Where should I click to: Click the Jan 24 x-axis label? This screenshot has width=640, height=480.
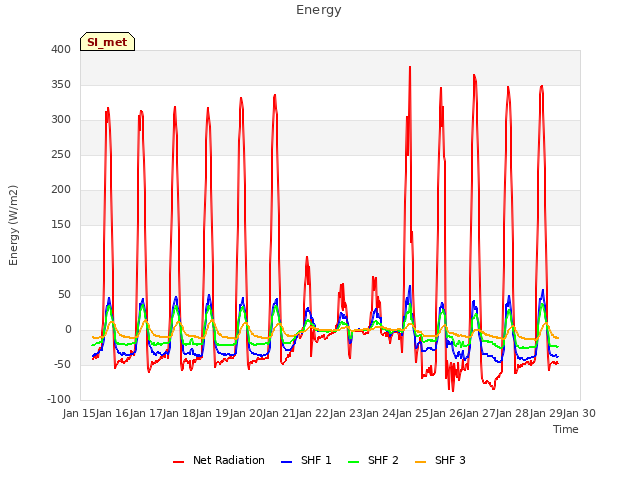tap(379, 413)
